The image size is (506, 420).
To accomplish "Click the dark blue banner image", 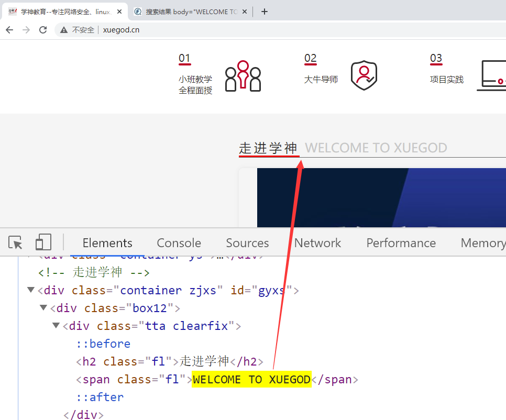I will (381, 197).
